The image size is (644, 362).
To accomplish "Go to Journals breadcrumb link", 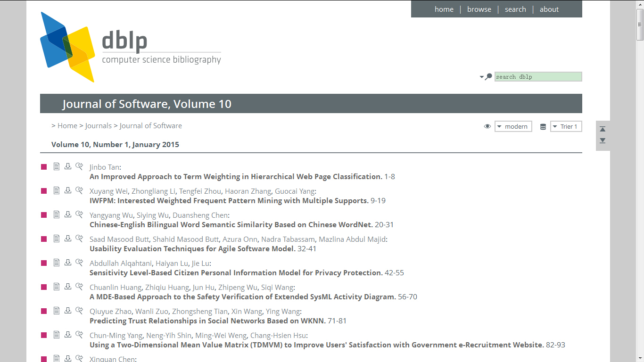I will click(x=99, y=126).
